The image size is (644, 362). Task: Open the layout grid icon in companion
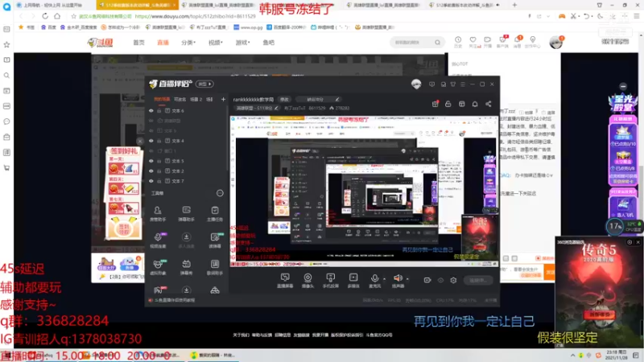pyautogui.click(x=461, y=104)
